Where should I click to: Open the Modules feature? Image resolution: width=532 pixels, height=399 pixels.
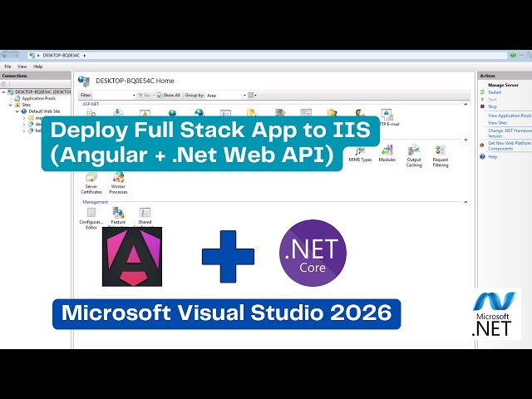(x=387, y=154)
